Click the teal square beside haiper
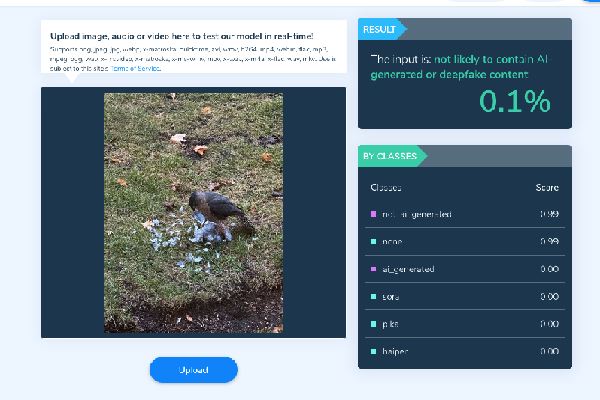600x400 pixels. [373, 351]
